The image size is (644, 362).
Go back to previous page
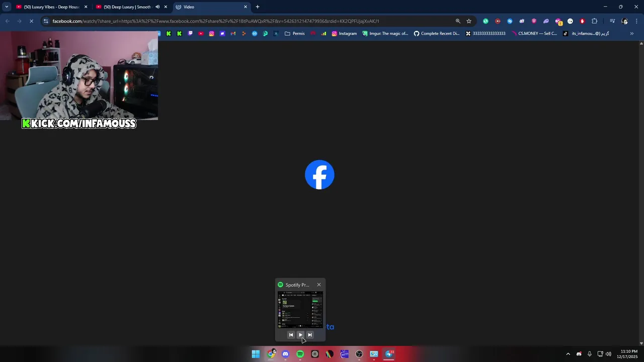[7, 21]
